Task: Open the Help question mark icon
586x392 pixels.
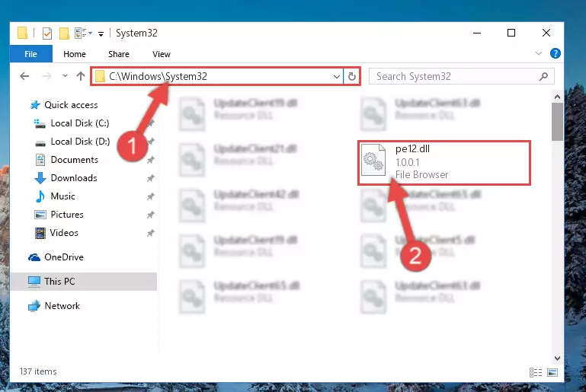Action: tap(555, 53)
